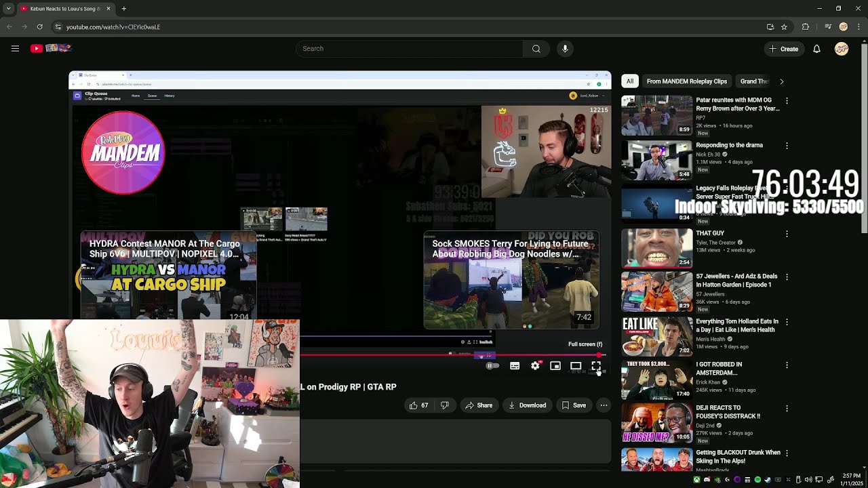Open the taskbar clock showing 2:57 PM

(852, 480)
